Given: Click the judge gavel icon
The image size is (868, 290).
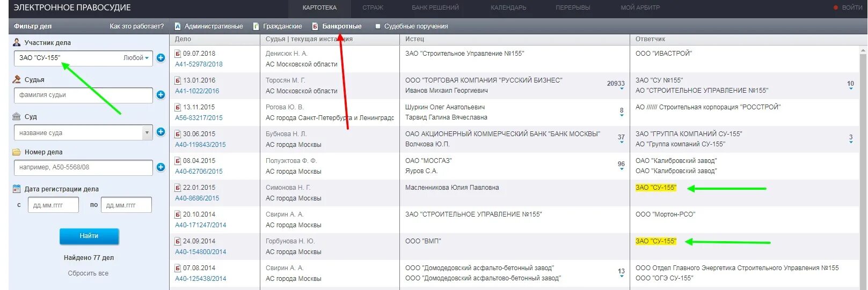Looking at the screenshot, I should [17, 79].
